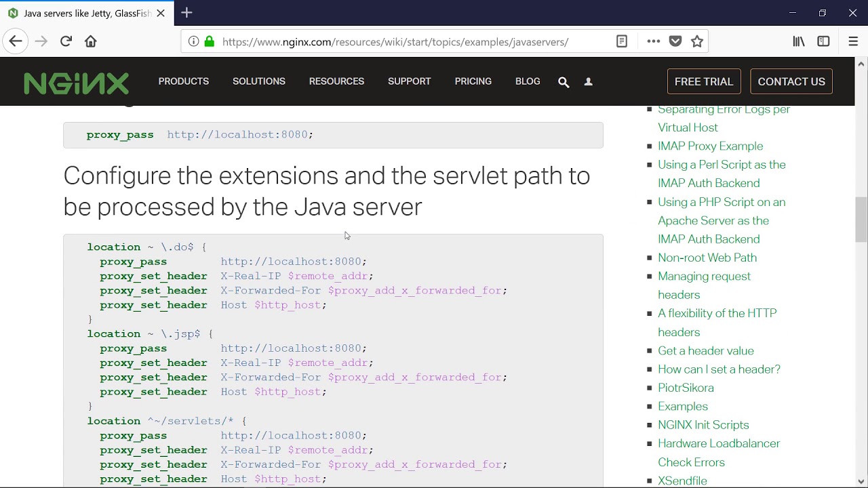
Task: Click the browser back arrow button
Action: point(16,41)
